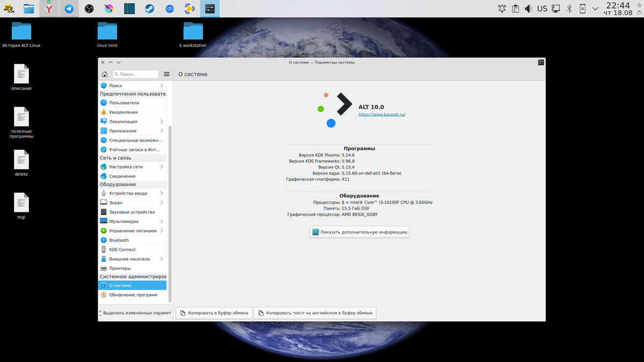
Task: Open Bluetooth settings in sidebar
Action: point(132,240)
